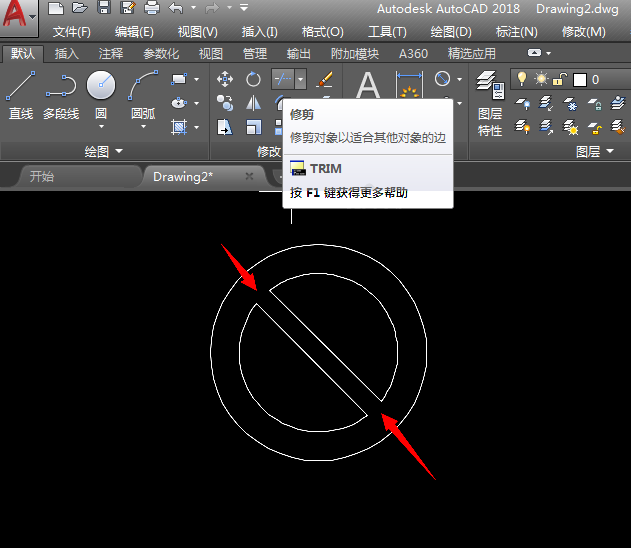The height and width of the screenshot is (548, 631).
Task: Open the 编辑(E) menu
Action: (x=134, y=32)
